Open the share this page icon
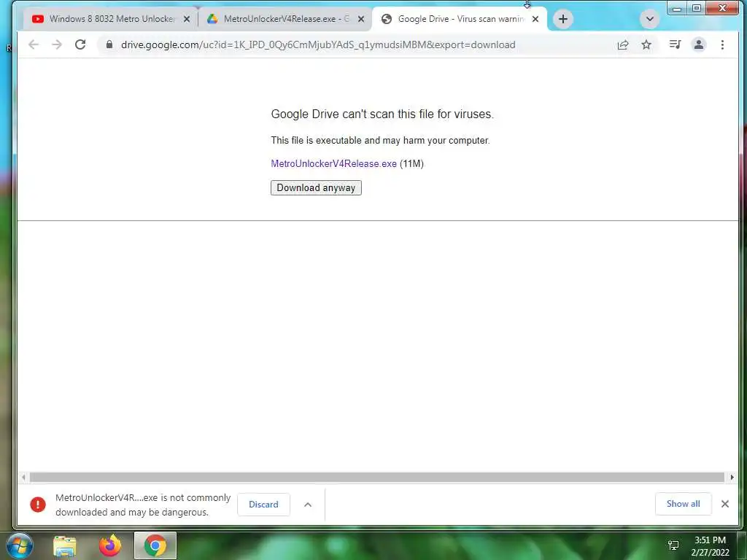Screen dimensions: 747x560 click(x=623, y=44)
